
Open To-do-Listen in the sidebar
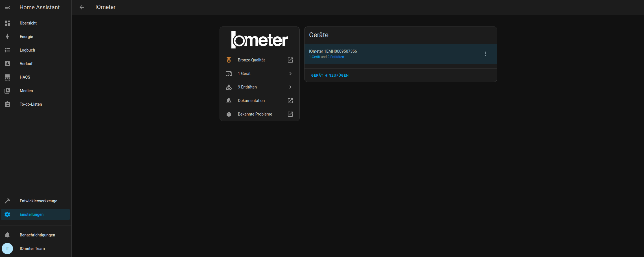point(36,104)
